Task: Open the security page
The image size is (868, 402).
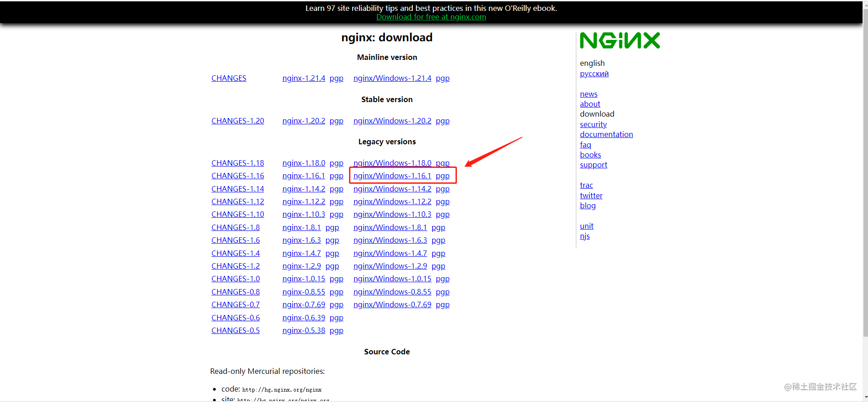Action: [593, 124]
